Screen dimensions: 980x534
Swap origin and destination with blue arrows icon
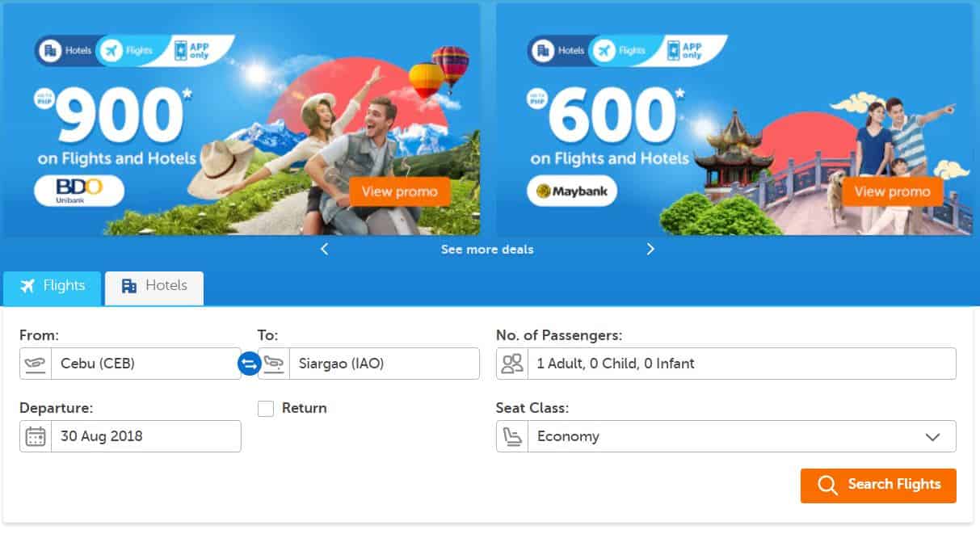pyautogui.click(x=249, y=364)
